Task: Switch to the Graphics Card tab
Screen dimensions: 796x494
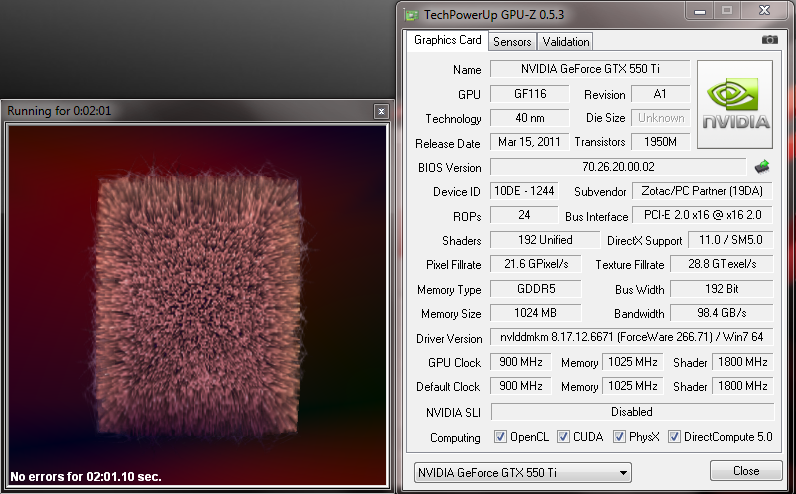Action: pos(447,40)
